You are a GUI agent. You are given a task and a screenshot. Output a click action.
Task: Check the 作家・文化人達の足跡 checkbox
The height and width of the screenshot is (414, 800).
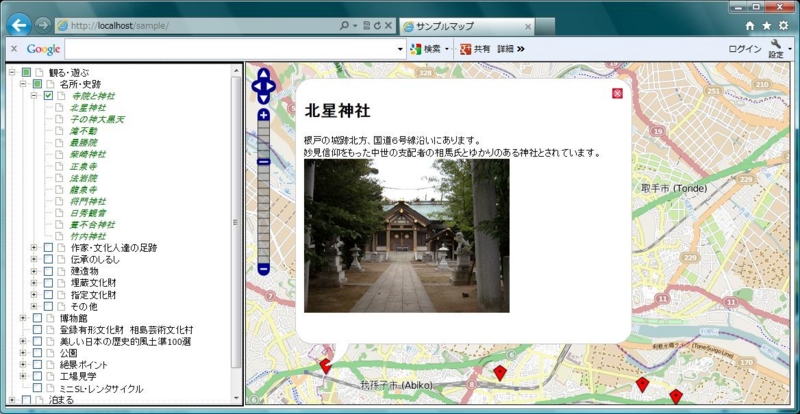[x=48, y=248]
